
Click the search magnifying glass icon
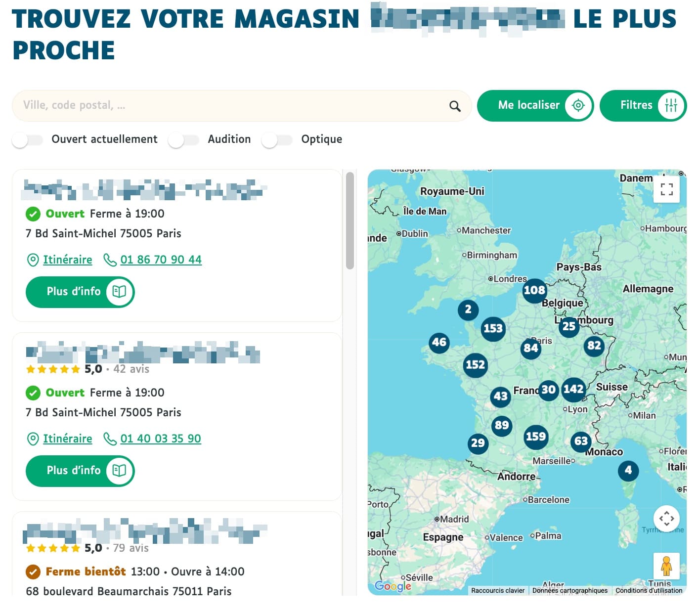click(x=454, y=105)
